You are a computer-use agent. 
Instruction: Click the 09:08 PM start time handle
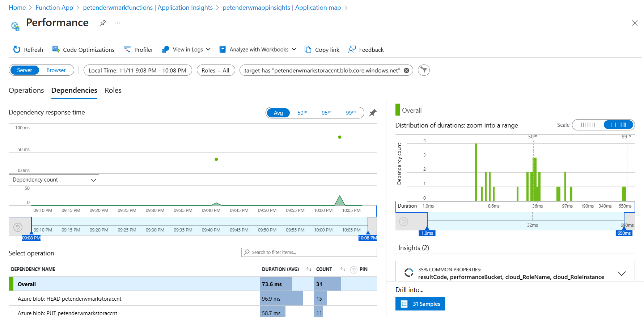click(31, 238)
